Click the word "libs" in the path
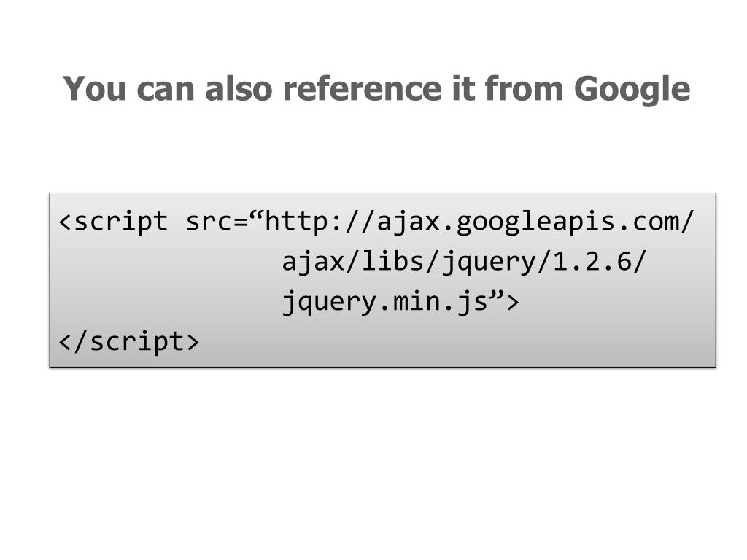The height and width of the screenshot is (560, 747). [392, 261]
